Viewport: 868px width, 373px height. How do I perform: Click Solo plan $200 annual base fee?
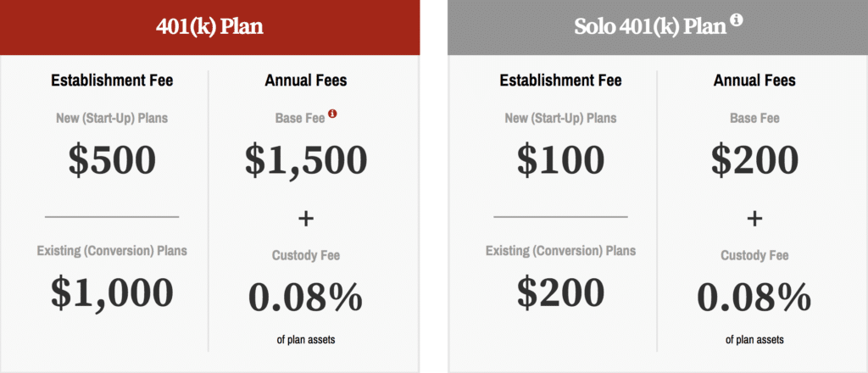tap(755, 160)
